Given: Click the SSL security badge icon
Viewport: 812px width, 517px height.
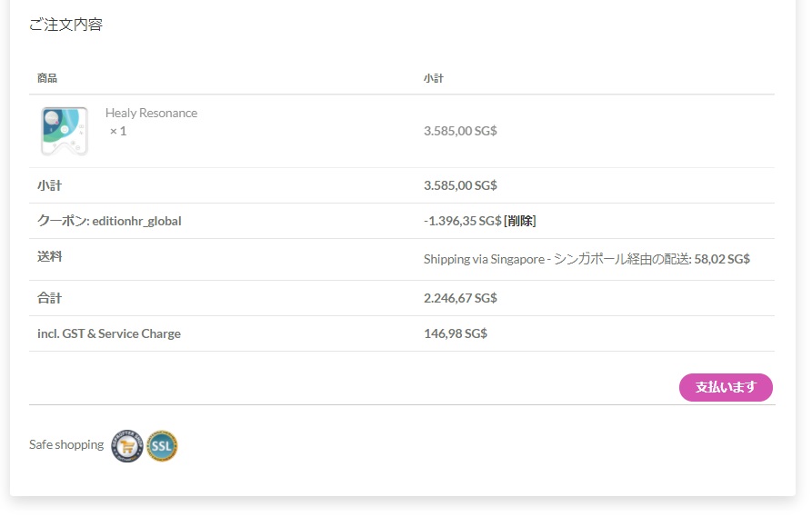Looking at the screenshot, I should 162,445.
